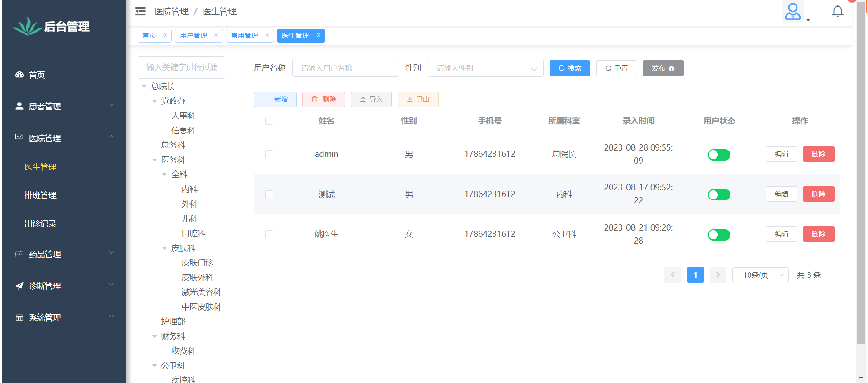The image size is (868, 383).
Task: Click the paper plane icon beside 诊断管理
Action: [19, 286]
